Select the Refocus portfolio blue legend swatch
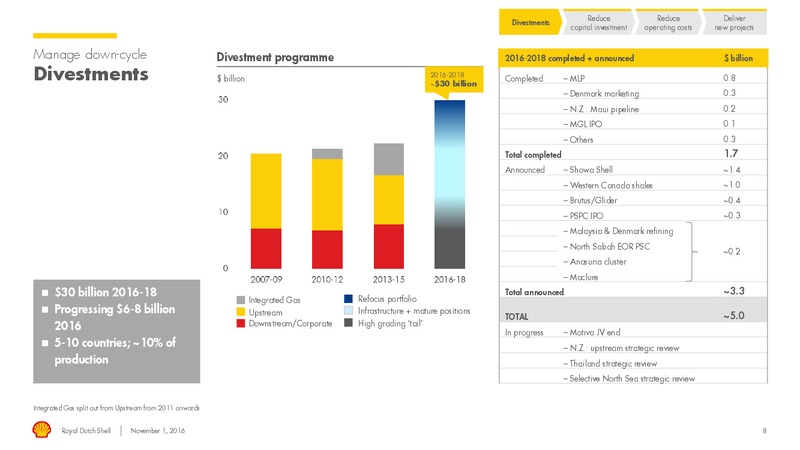Screen dimensions: 800x450 348,298
